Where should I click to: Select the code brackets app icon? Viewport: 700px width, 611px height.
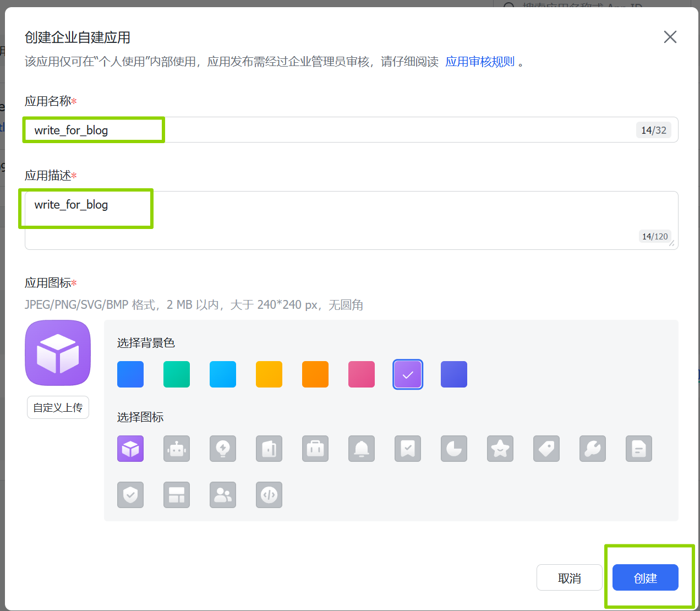[269, 495]
